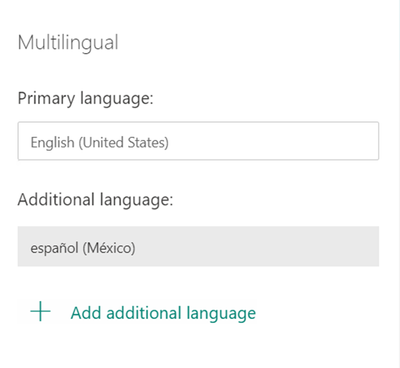Click the cross-shaped add icon

pyautogui.click(x=40, y=311)
